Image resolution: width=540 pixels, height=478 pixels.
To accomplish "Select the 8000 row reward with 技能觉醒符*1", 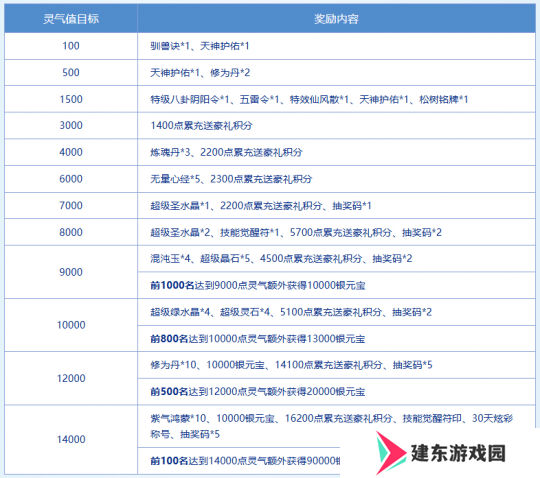I will [296, 232].
